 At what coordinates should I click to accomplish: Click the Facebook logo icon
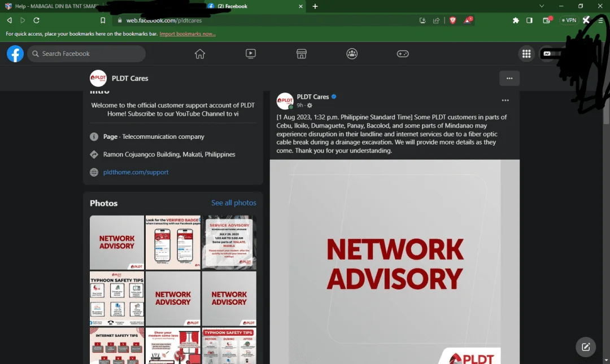(x=15, y=54)
